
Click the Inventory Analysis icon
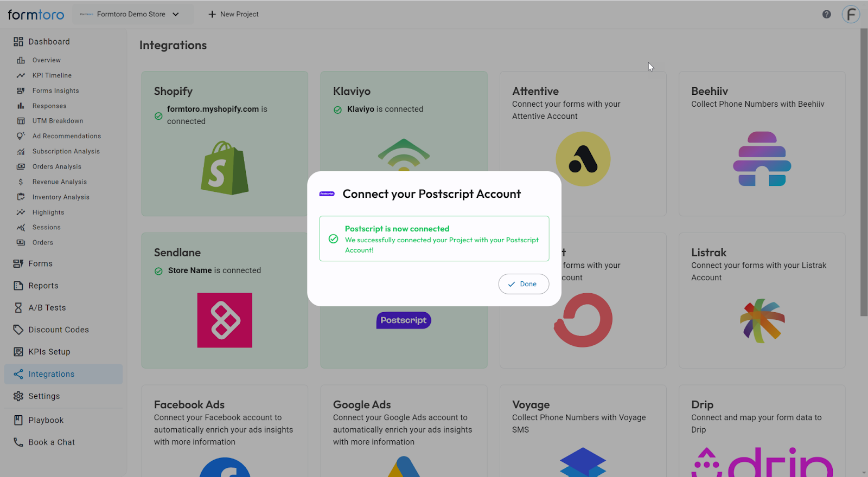point(21,197)
